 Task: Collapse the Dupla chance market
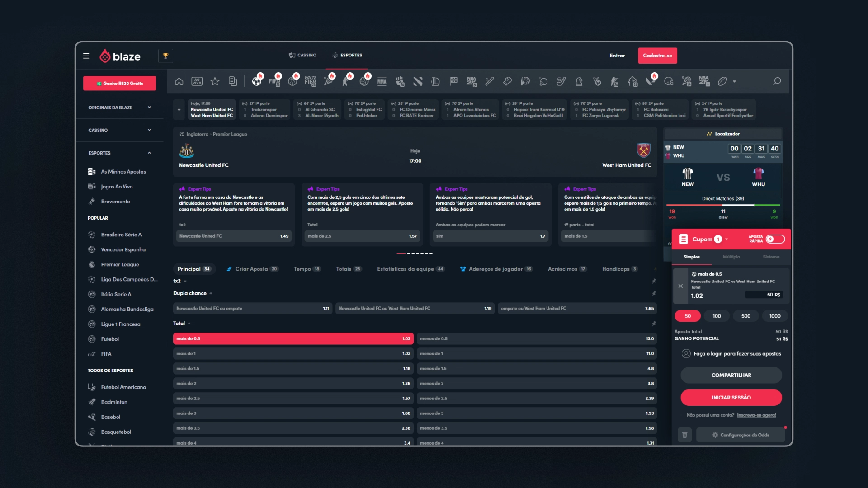[211, 294]
